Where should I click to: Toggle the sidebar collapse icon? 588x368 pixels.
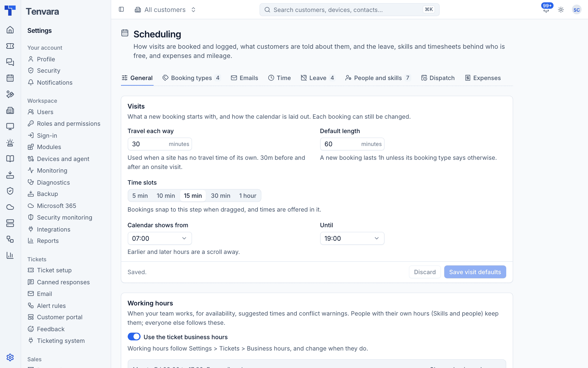(121, 10)
